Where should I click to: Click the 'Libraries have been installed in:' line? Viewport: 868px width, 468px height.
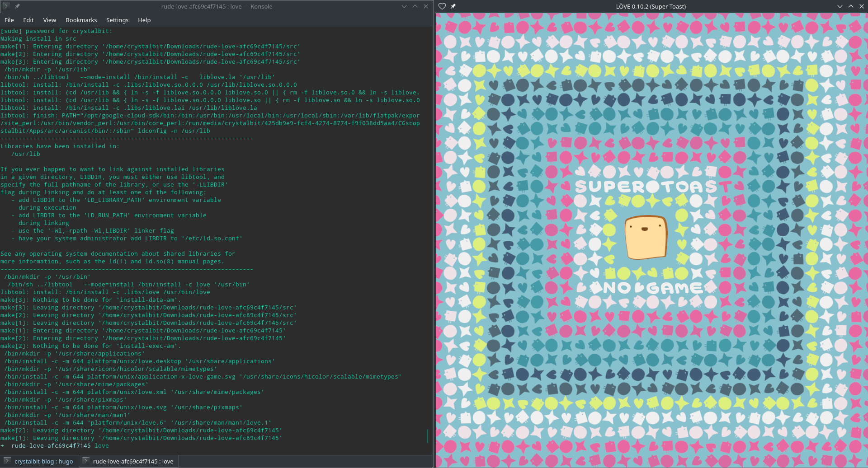[x=60, y=146]
